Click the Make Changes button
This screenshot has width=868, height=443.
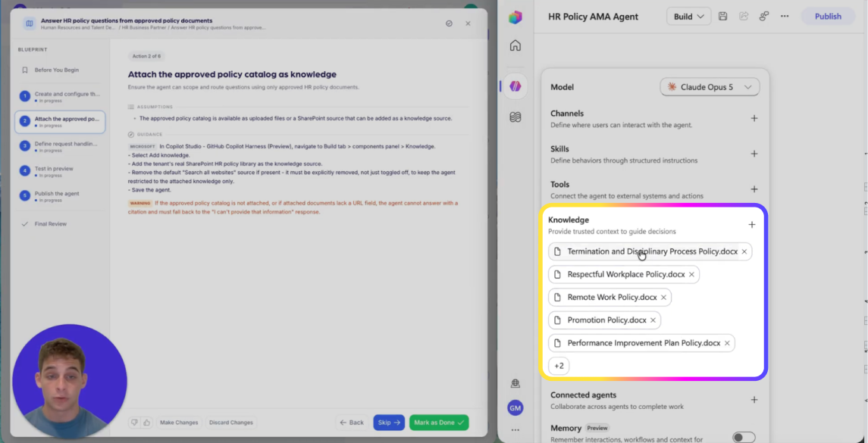pyautogui.click(x=179, y=423)
